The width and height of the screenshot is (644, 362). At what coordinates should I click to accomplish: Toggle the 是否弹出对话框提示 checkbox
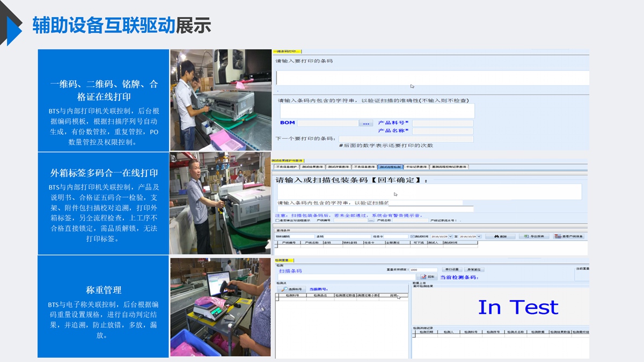pos(277,220)
